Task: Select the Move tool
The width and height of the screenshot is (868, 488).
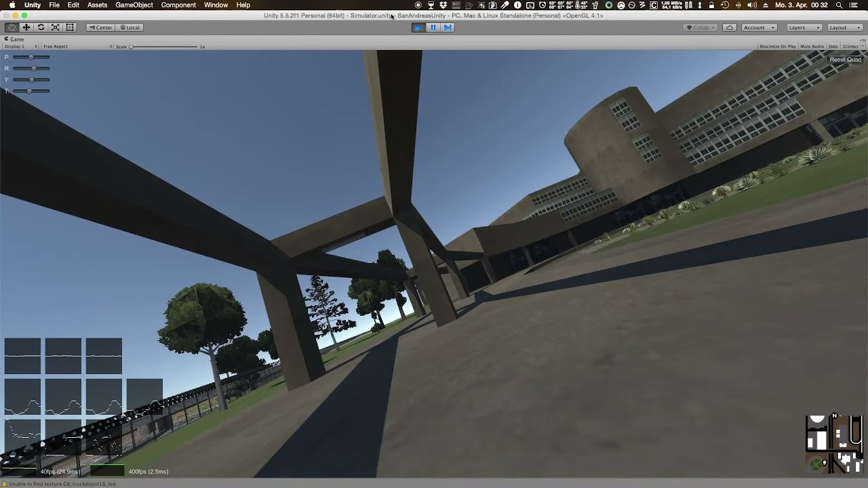Action: coord(26,27)
